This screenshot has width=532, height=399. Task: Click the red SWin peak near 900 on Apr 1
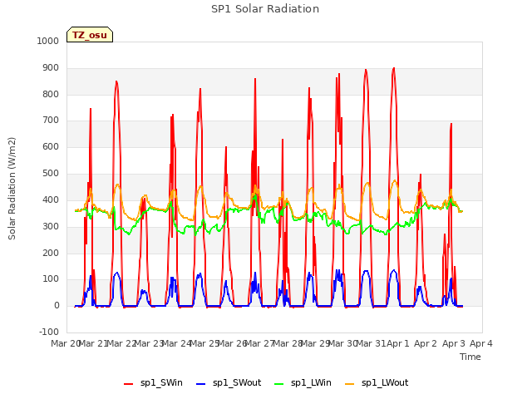[393, 68]
